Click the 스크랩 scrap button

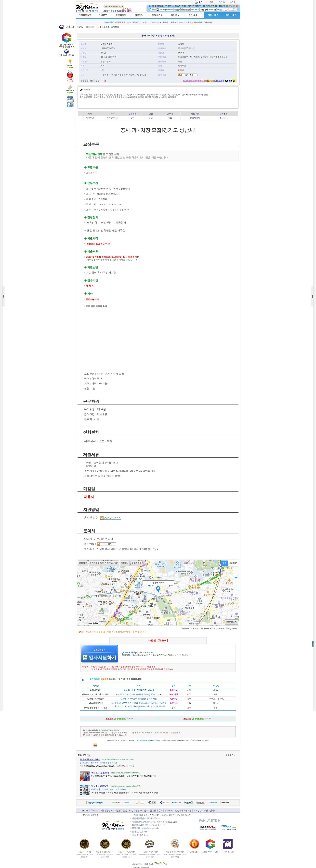pos(219,81)
